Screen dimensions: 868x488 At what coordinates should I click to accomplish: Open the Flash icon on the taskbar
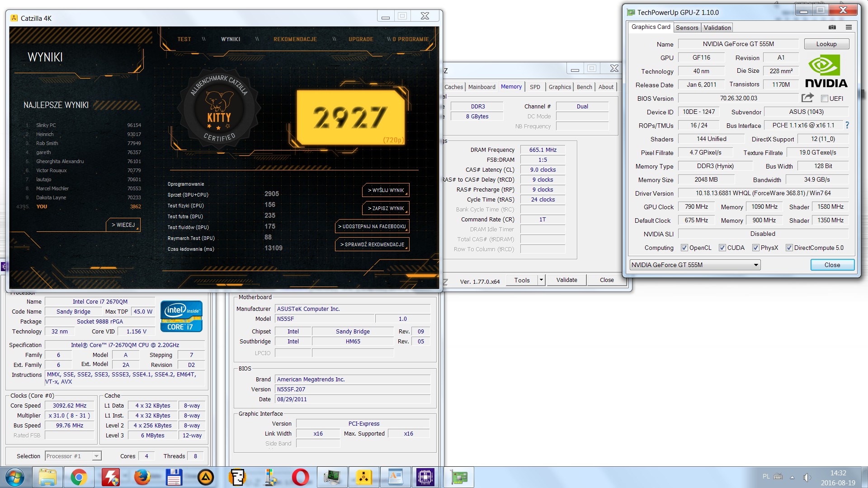coord(110,478)
